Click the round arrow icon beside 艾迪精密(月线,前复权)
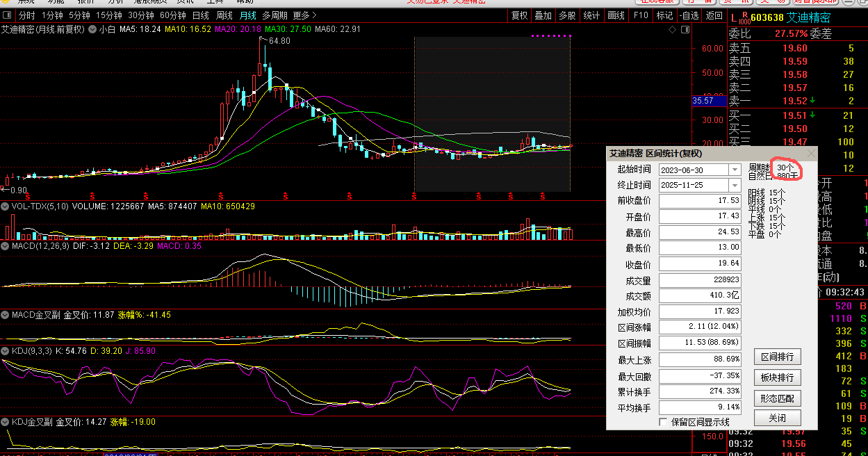 click(x=92, y=29)
